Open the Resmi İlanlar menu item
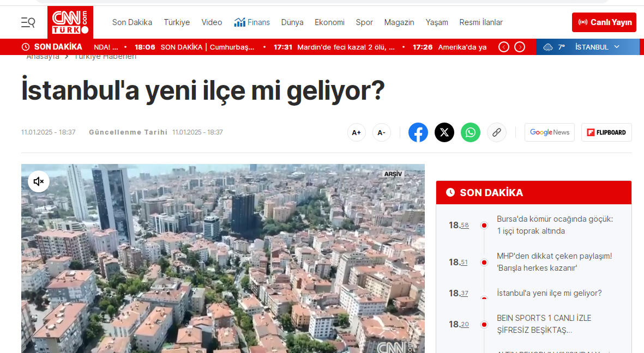The height and width of the screenshot is (353, 644). coord(481,22)
